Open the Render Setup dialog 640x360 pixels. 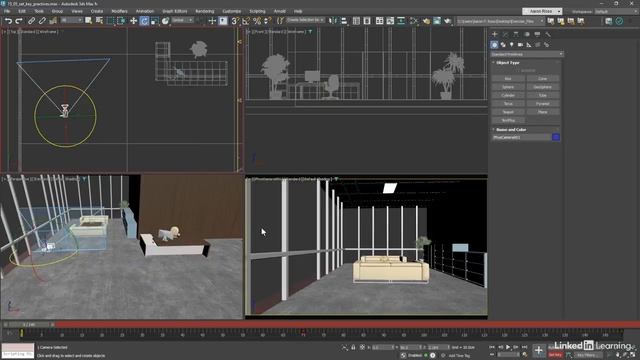tap(426, 21)
